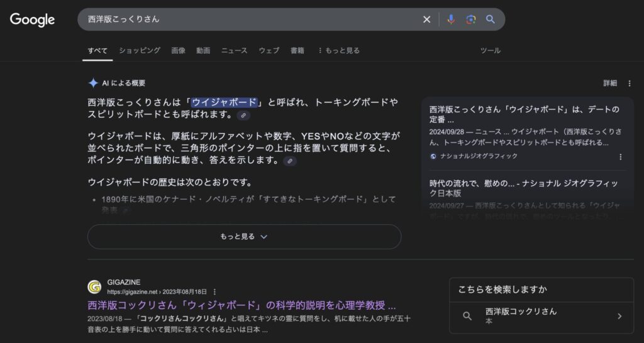Click the ナショナルジオグラフィック globe favicon
The image size is (644, 343).
coord(433,156)
